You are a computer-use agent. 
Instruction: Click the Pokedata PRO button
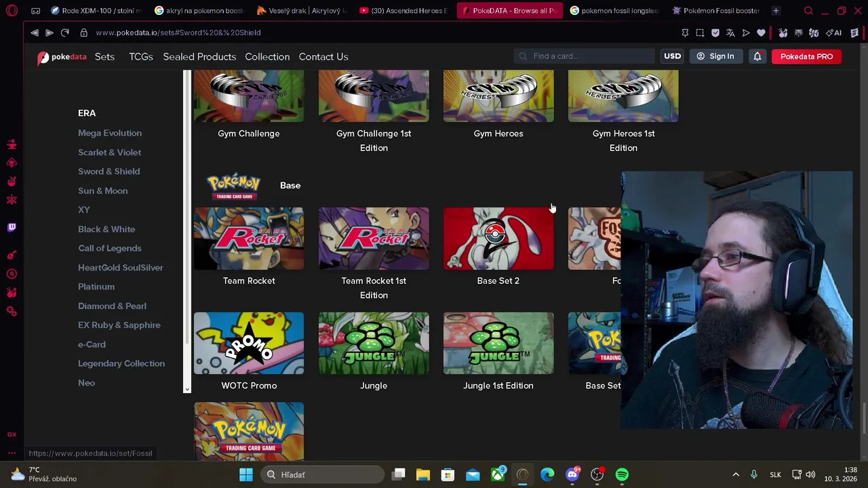coord(806,56)
